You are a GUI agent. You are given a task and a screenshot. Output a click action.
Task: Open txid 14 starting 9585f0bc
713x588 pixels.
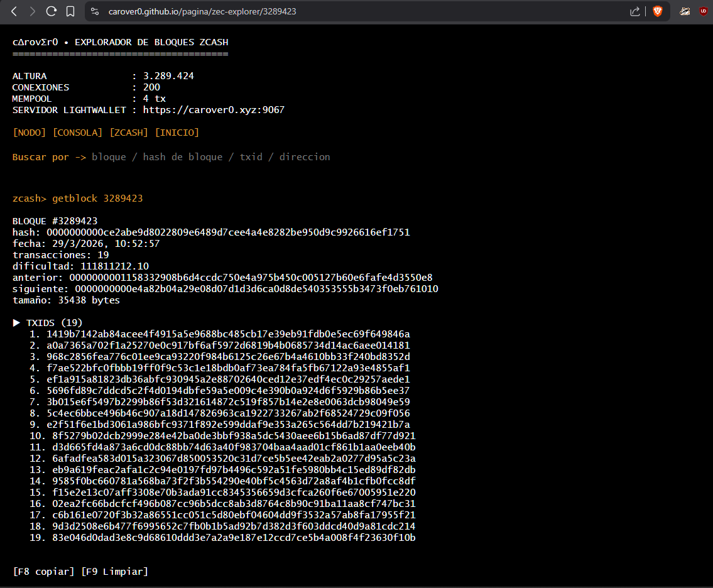click(x=234, y=481)
